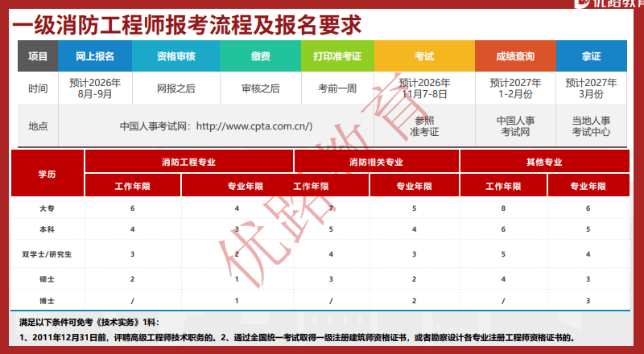
Task: Click the 满足以下条件可免考《技术实务》1科 line
Action: (89, 323)
